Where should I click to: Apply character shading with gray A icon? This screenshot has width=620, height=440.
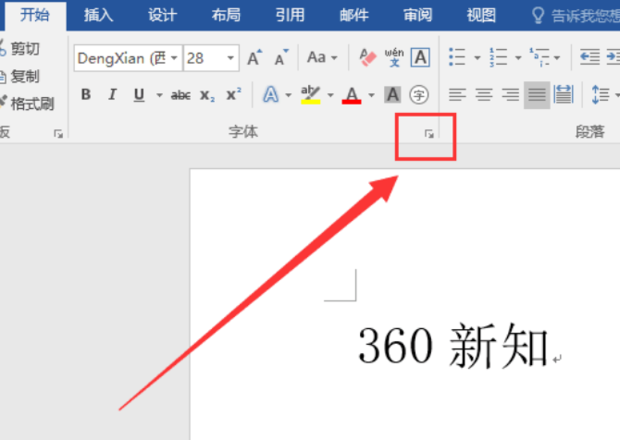(x=393, y=95)
